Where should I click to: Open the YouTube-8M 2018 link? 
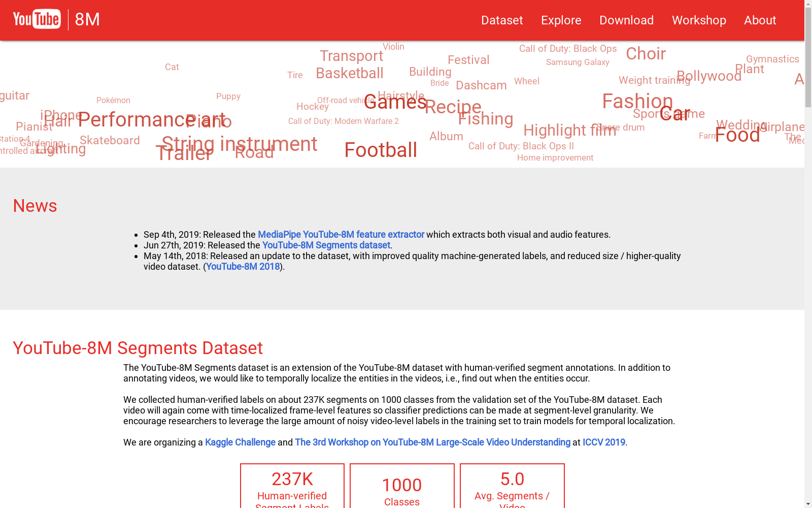click(243, 267)
